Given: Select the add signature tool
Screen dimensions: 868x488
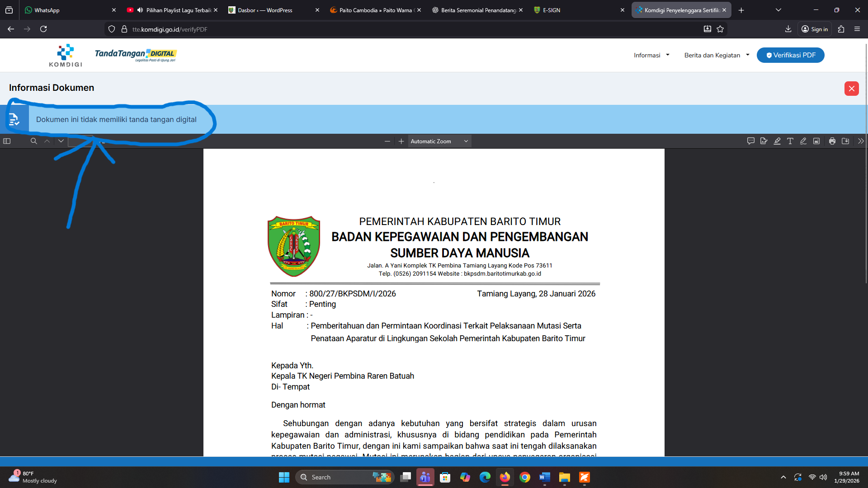Looking at the screenshot, I should 764,141.
